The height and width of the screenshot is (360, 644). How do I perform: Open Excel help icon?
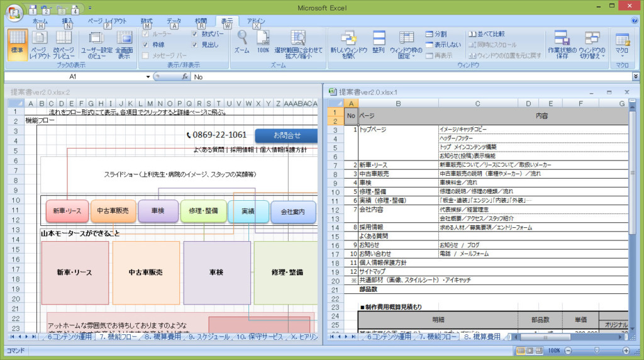pos(635,21)
